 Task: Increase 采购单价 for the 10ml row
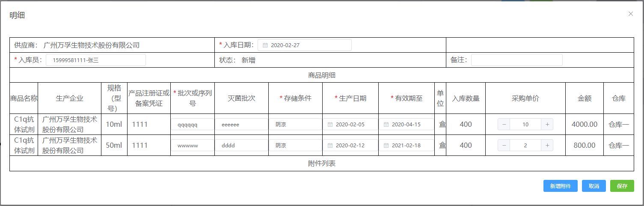pos(547,125)
